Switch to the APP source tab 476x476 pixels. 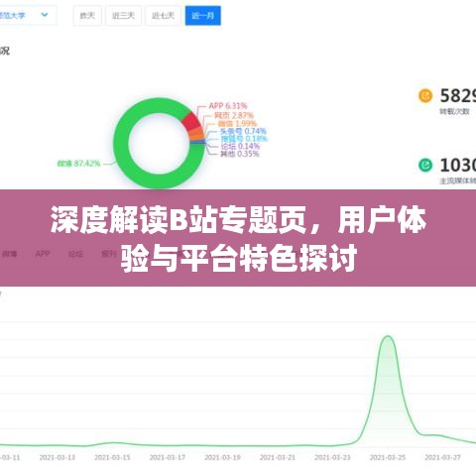pos(43,254)
